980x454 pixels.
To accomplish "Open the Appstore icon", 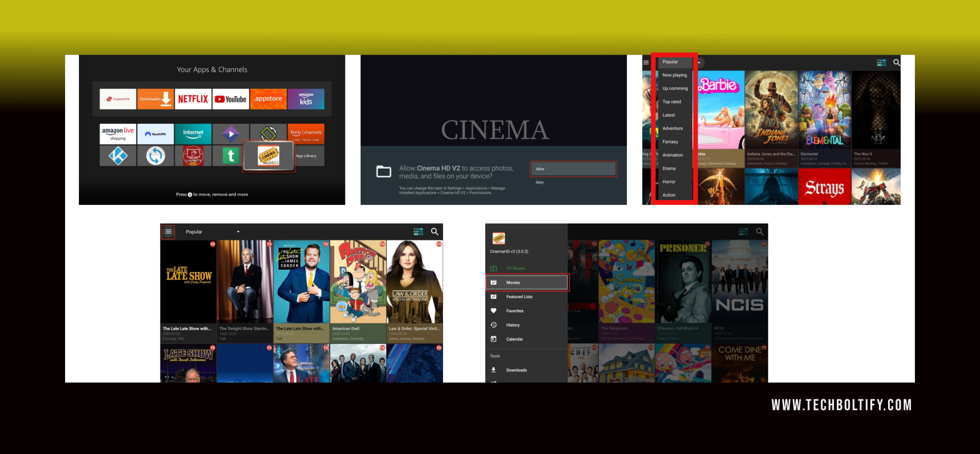I will [268, 99].
